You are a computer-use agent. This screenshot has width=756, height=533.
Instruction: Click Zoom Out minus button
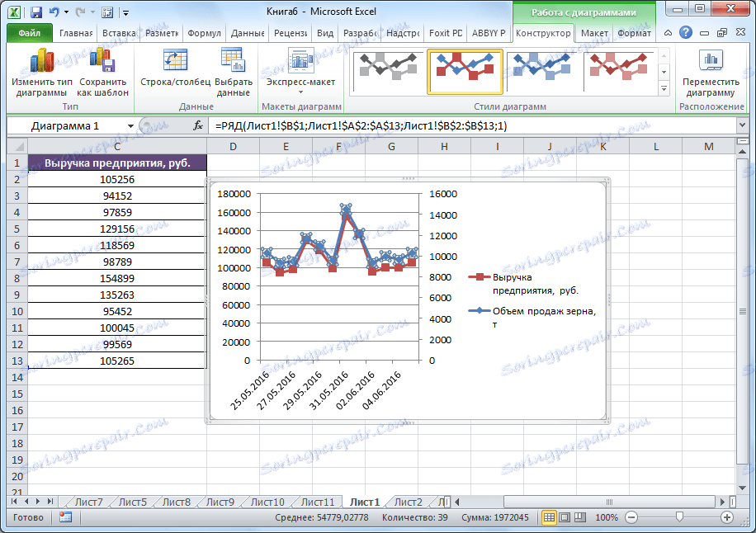(632, 517)
